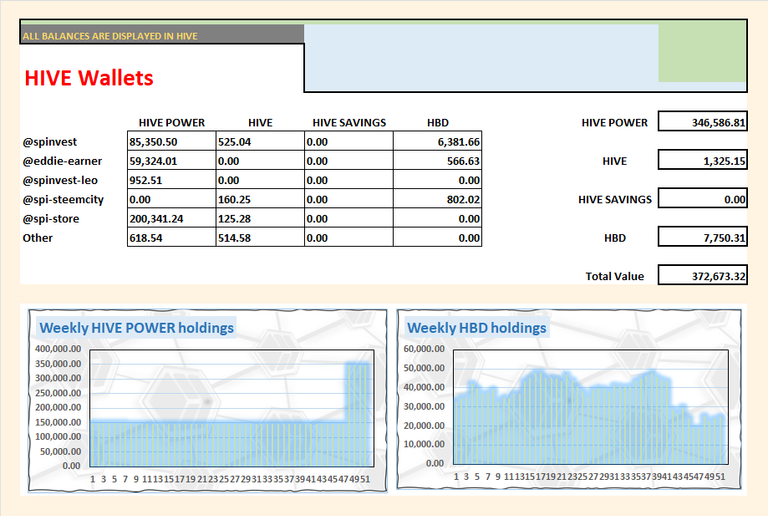The height and width of the screenshot is (516, 768).
Task: Click the 60,000.00 axis label in HBD chart
Action: (424, 349)
